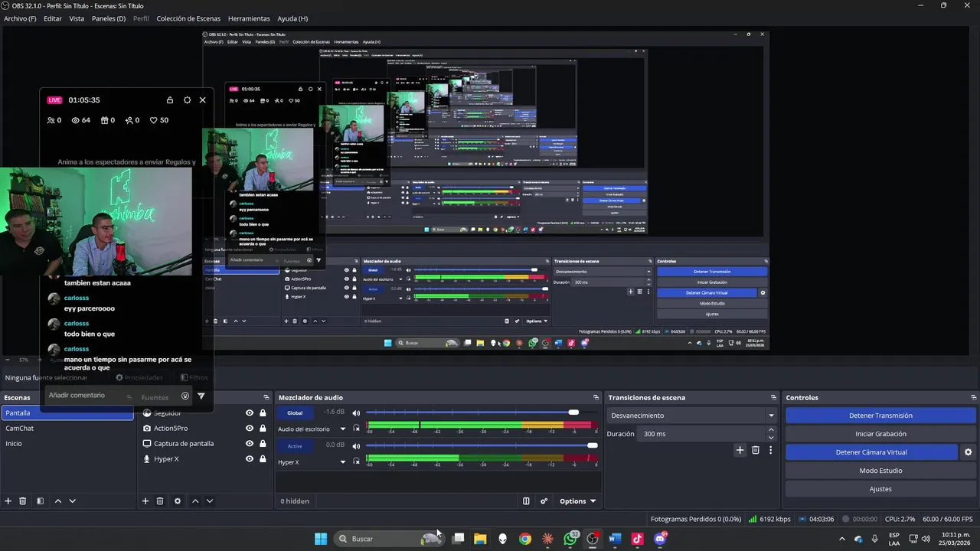This screenshot has width=980, height=551.
Task: Move source up in the Fuentes toolbar
Action: coord(195,501)
